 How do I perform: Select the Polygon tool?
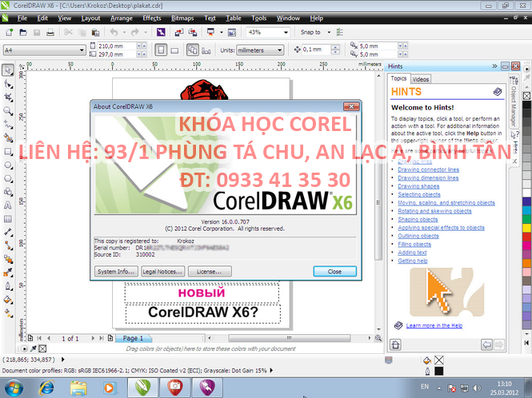[8, 178]
